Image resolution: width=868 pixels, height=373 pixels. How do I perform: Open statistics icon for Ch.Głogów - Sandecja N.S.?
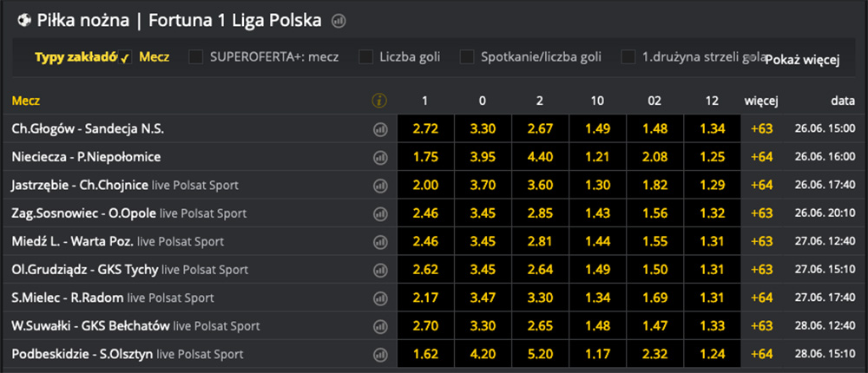[x=379, y=129]
